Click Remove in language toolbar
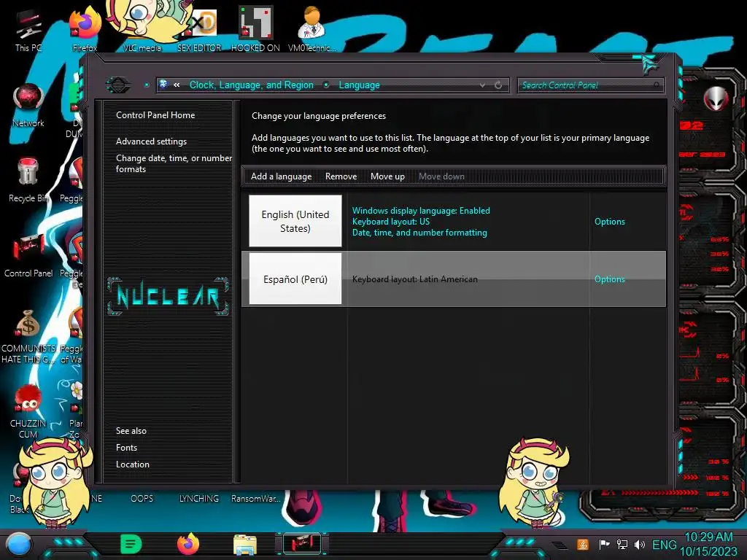Viewport: 747px width, 560px height. pyautogui.click(x=341, y=176)
